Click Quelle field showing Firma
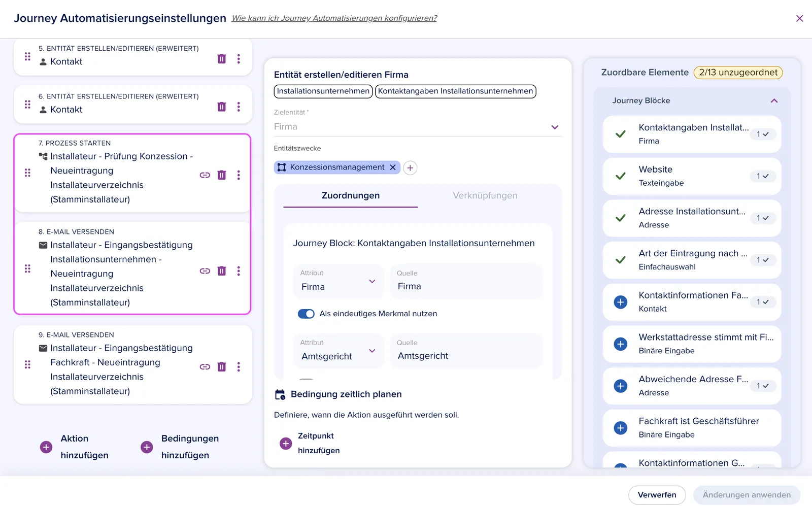Viewport: 812px width, 506px height. [x=466, y=281]
